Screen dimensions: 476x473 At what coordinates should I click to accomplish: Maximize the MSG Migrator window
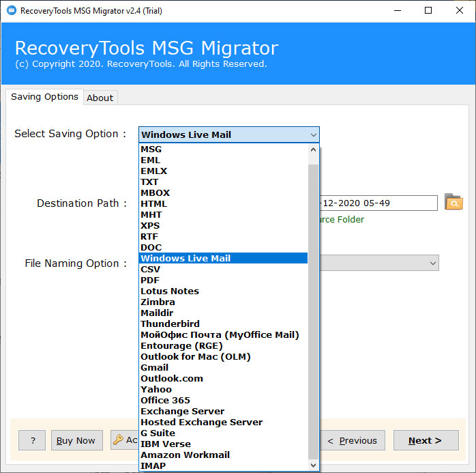428,11
